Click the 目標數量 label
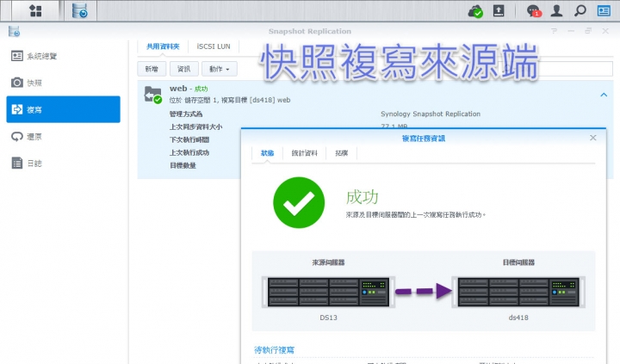 pos(183,165)
